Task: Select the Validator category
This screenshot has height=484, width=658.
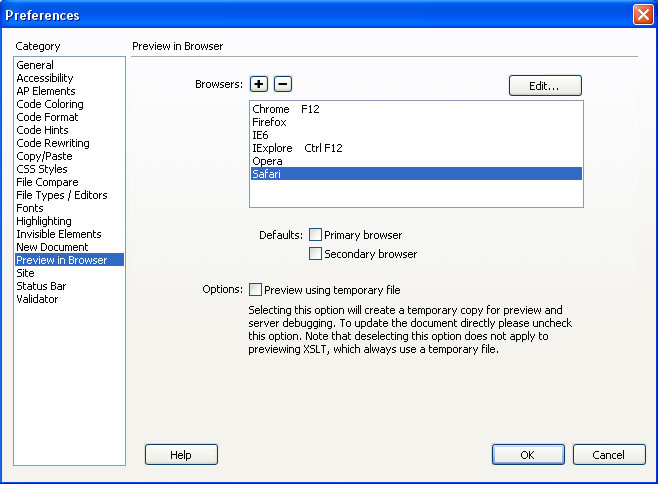Action: (37, 299)
